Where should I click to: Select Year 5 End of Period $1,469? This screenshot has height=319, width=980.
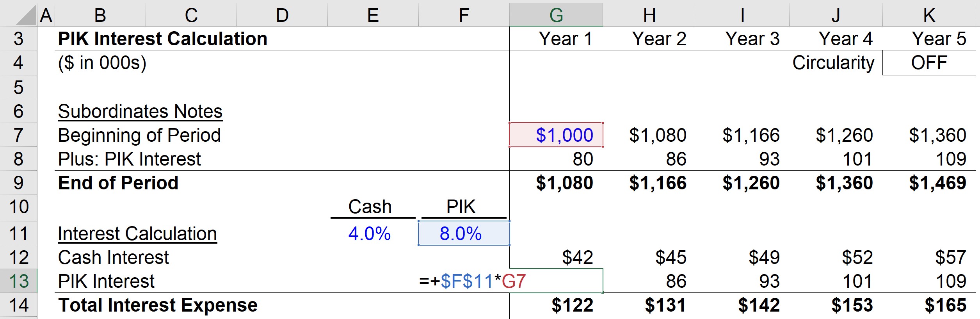[929, 183]
